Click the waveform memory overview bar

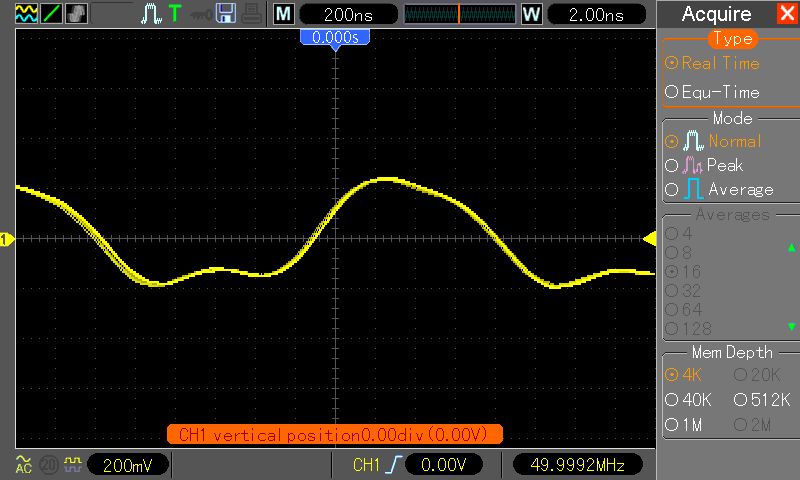[x=460, y=14]
